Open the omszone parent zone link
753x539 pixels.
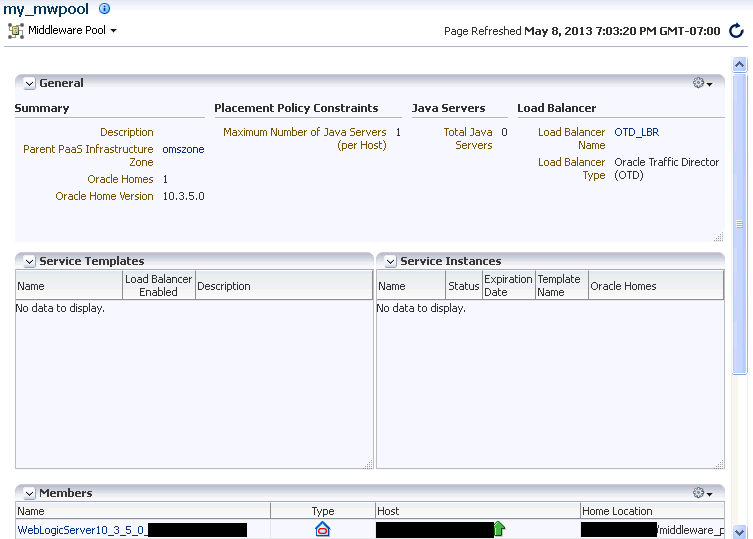183,149
